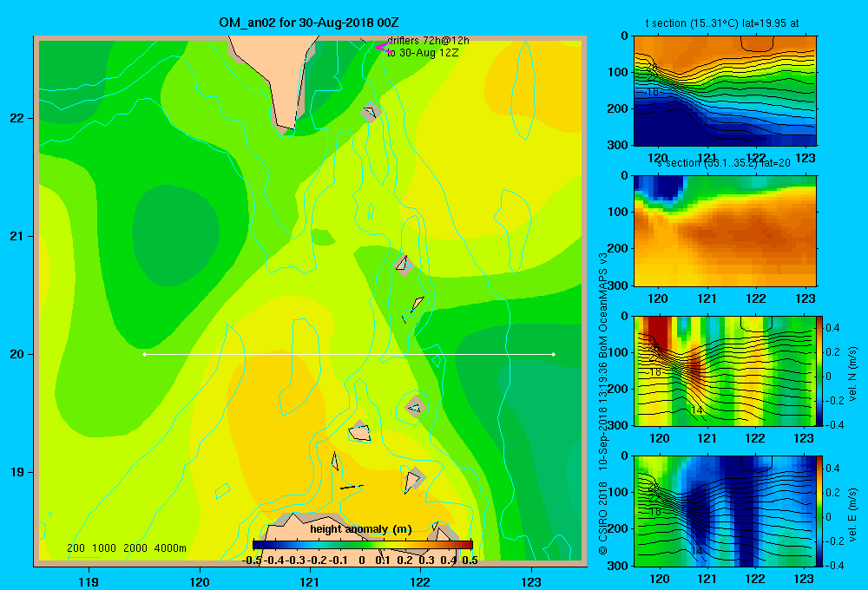Click latitude label 19 on main map axis
The image size is (868, 590).
click(17, 472)
